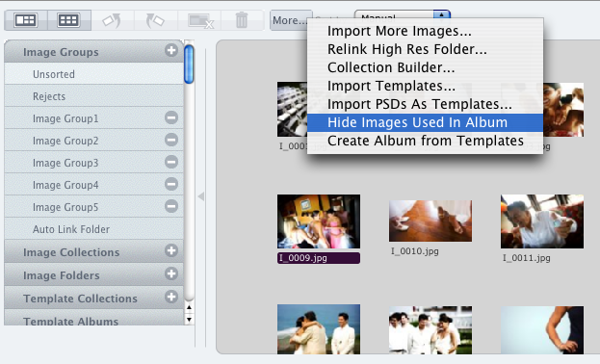This screenshot has width=600, height=364.
Task: Select Image Group5 in the sidebar
Action: (x=93, y=207)
